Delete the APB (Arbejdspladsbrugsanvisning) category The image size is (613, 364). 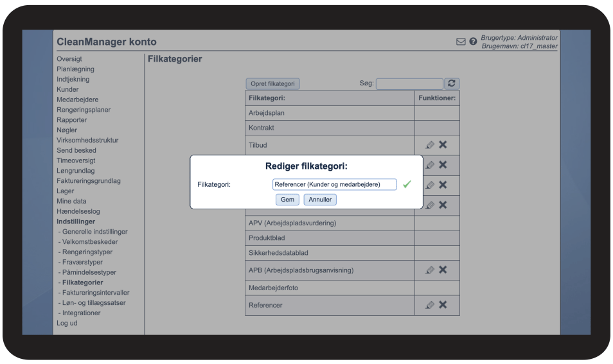pyautogui.click(x=443, y=270)
